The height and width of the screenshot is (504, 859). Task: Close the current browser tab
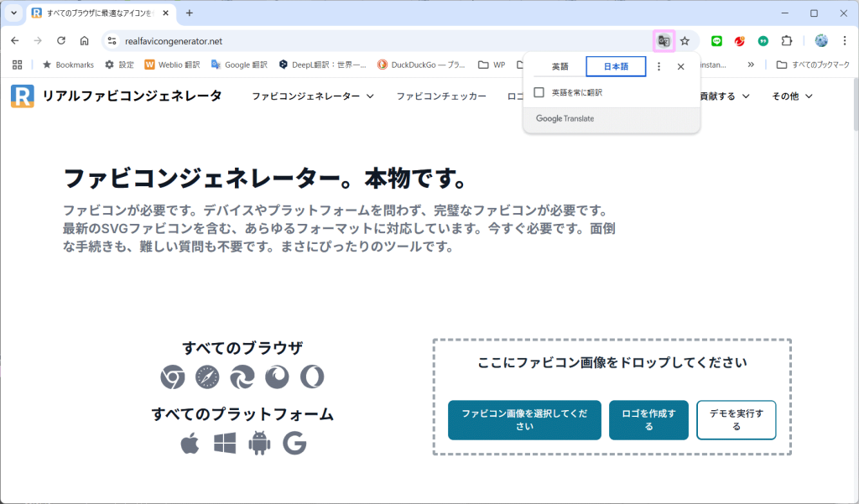tap(165, 13)
